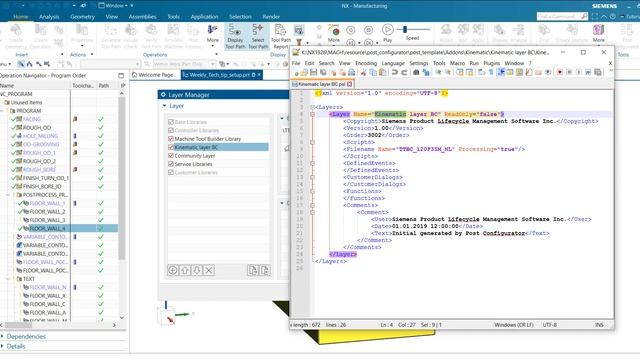Select the FLOOR_WALL_2 operation
The width and height of the screenshot is (640, 360).
click(x=47, y=212)
